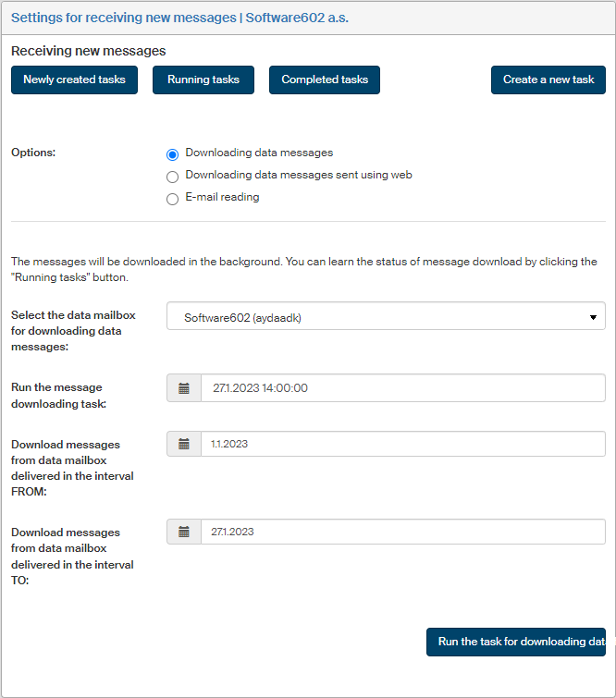Click the E-mail reading label text
616x698 pixels.
pyautogui.click(x=222, y=197)
